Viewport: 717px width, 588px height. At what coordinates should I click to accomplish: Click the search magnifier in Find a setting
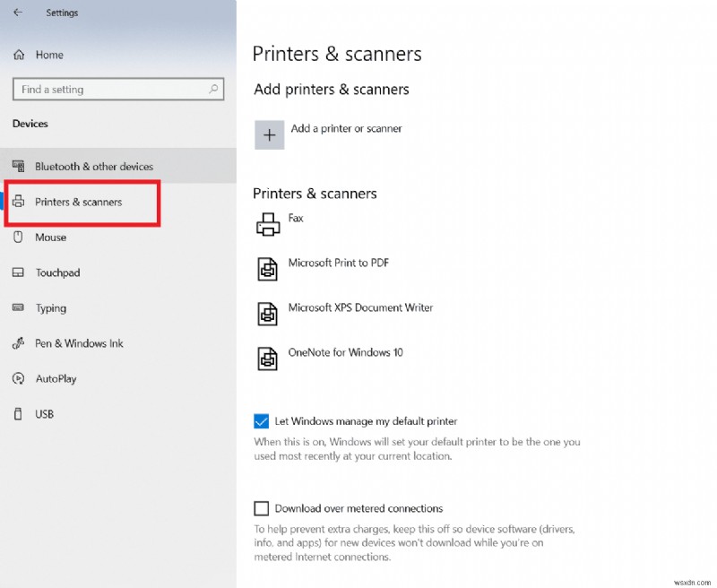point(212,90)
